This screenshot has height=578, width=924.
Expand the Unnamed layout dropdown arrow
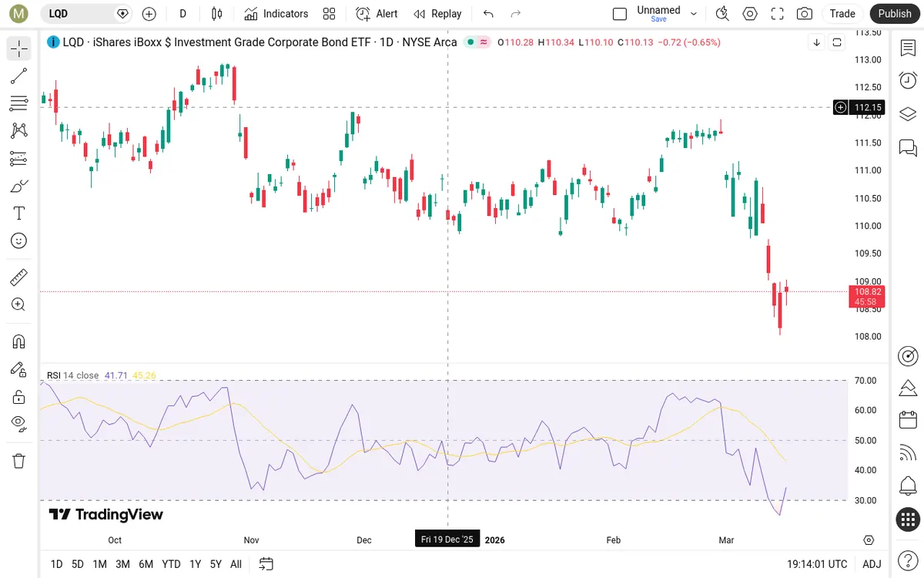(694, 14)
